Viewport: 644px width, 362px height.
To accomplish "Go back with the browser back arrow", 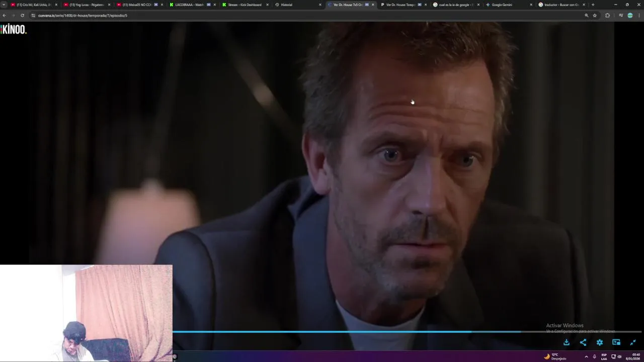I will (5, 16).
